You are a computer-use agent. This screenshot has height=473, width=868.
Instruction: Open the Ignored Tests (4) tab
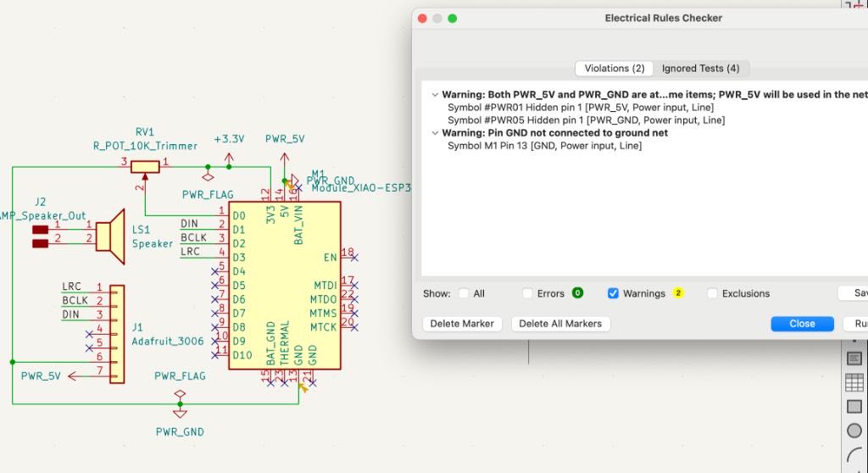point(701,68)
